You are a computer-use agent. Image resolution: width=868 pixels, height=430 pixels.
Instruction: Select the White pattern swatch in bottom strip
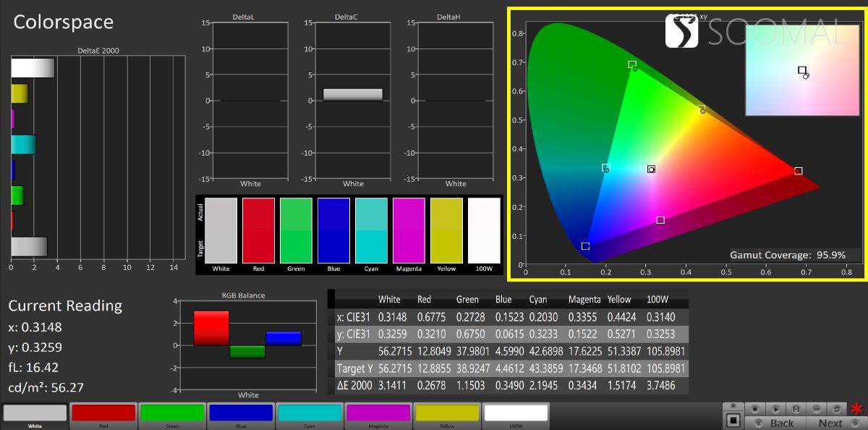35,413
